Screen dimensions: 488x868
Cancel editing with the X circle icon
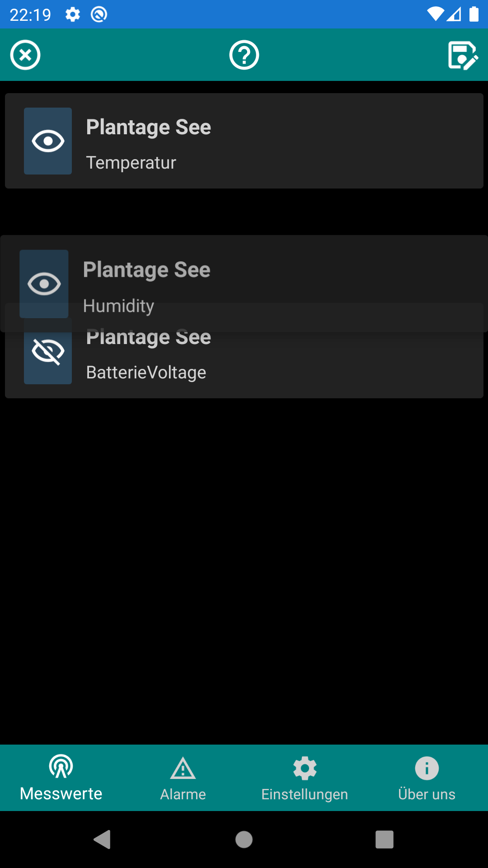point(25,55)
